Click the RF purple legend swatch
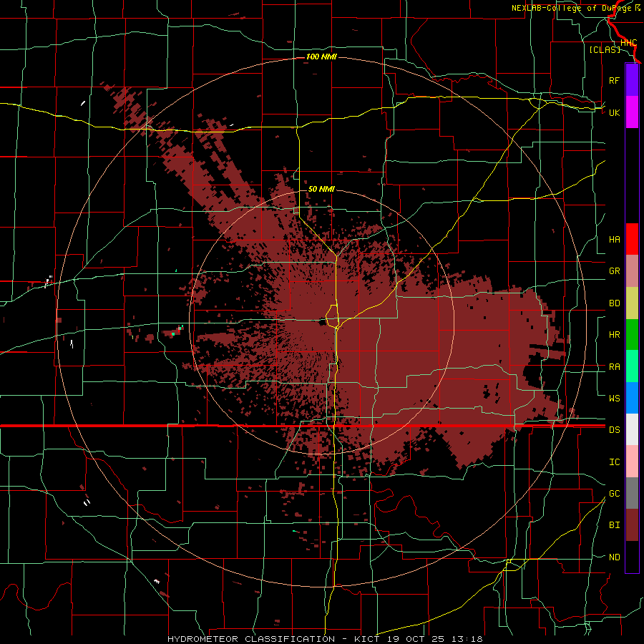 (632, 80)
